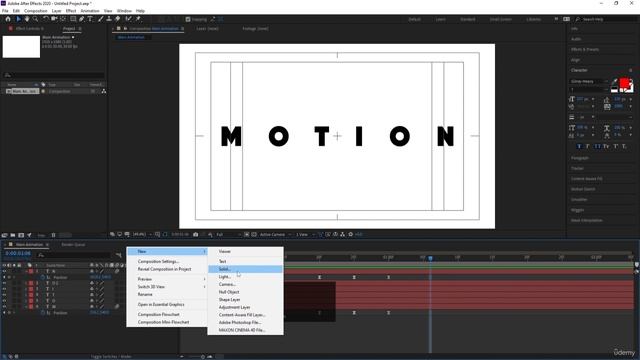
Task: Select the Puppet Pin tool
Action: pyautogui.click(x=138, y=19)
